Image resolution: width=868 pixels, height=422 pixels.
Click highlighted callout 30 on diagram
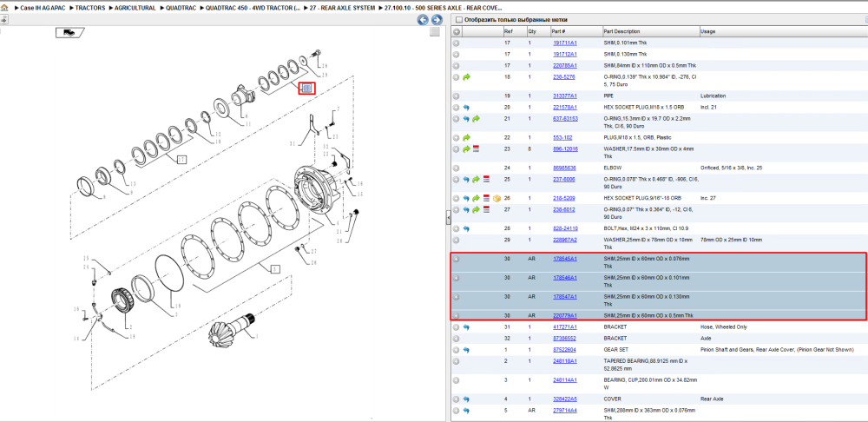point(306,88)
